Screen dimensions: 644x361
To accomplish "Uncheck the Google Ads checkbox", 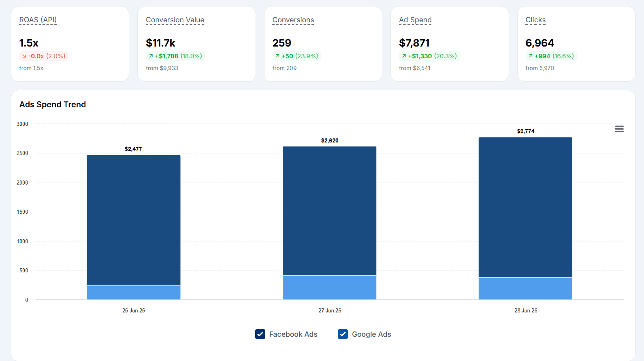I will tap(343, 334).
